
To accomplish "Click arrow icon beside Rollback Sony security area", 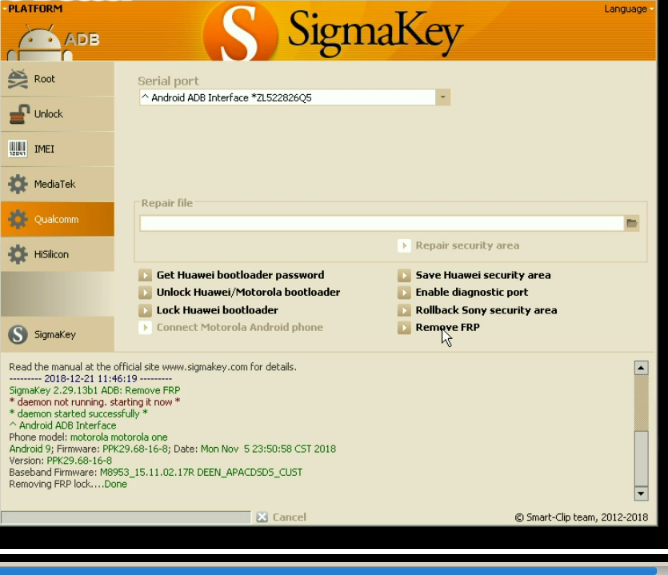I will (x=404, y=310).
